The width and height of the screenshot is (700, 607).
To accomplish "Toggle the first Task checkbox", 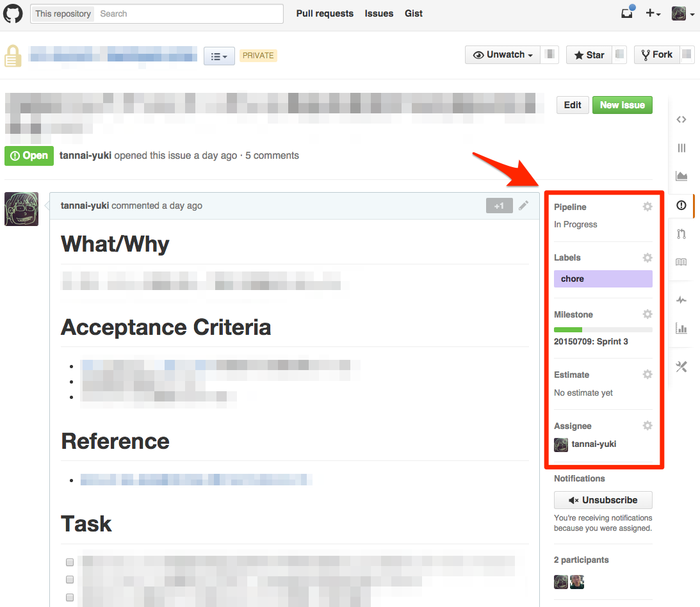I will click(69, 562).
